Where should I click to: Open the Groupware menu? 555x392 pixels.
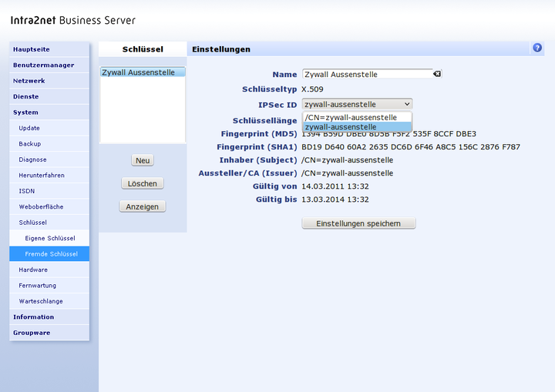[49, 333]
